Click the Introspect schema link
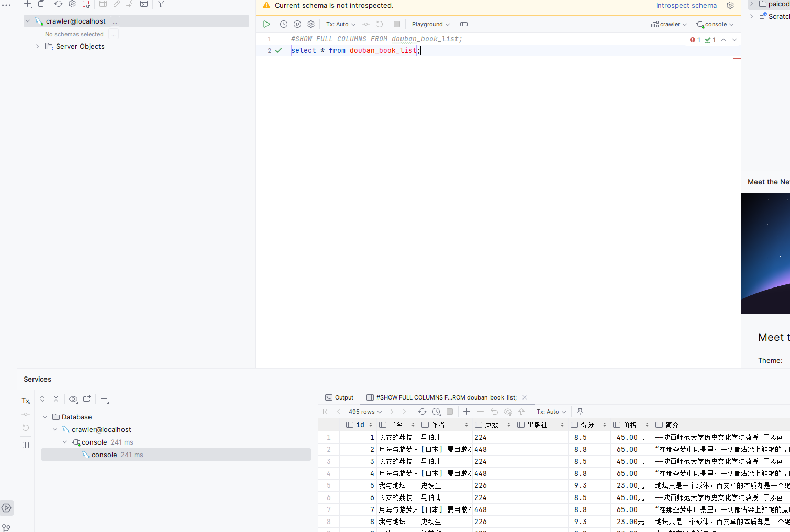Image resolution: width=790 pixels, height=532 pixels. pos(686,5)
